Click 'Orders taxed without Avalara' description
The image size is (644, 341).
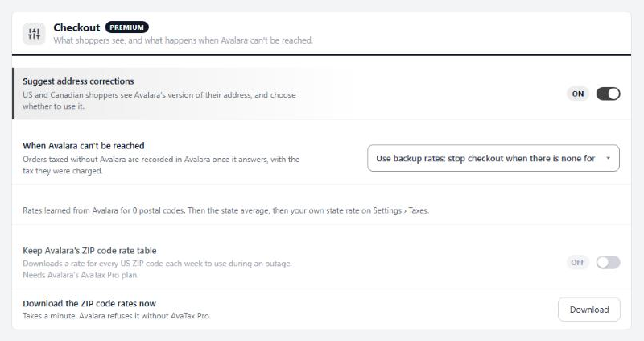[x=161, y=165]
